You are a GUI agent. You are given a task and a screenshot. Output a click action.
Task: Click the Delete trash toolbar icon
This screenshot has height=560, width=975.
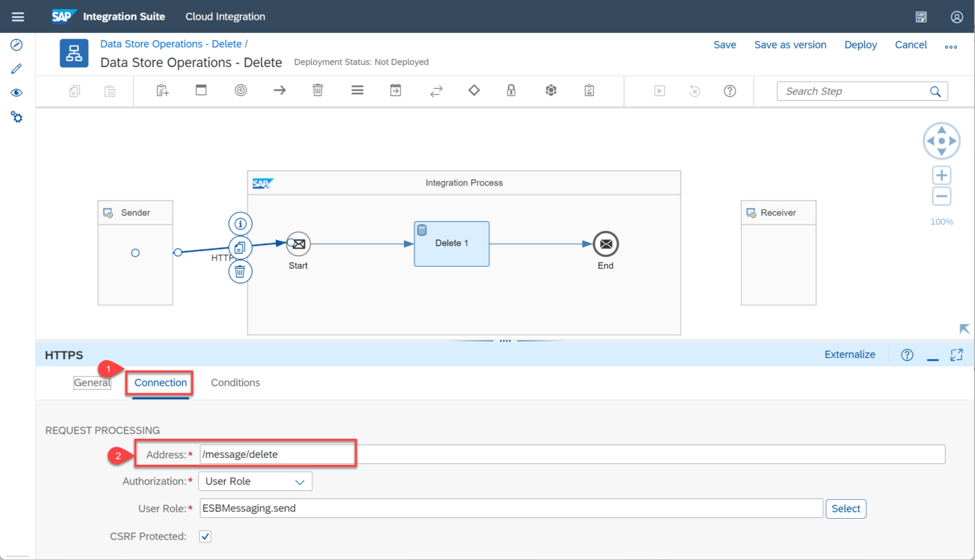pyautogui.click(x=318, y=90)
